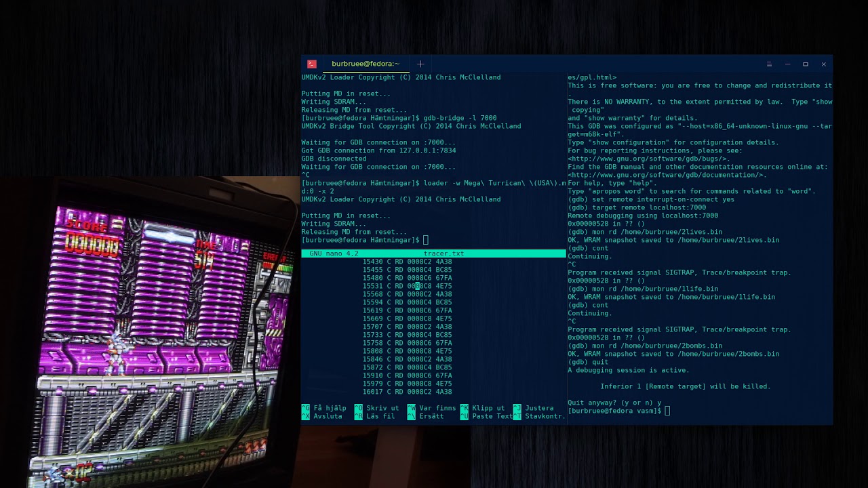868x488 pixels.
Task: Close the terminal window
Action: [x=824, y=64]
